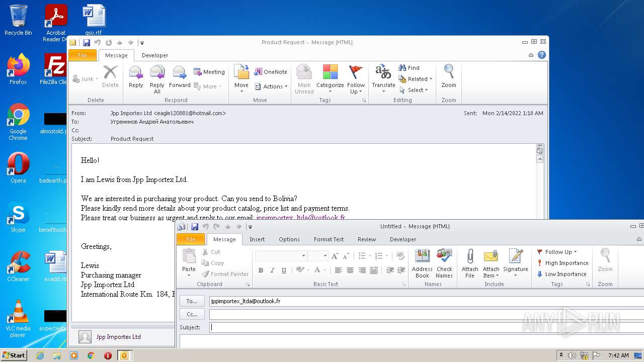The image size is (644, 362).
Task: Toggle Bold formatting in the Untitled message
Action: [261, 270]
